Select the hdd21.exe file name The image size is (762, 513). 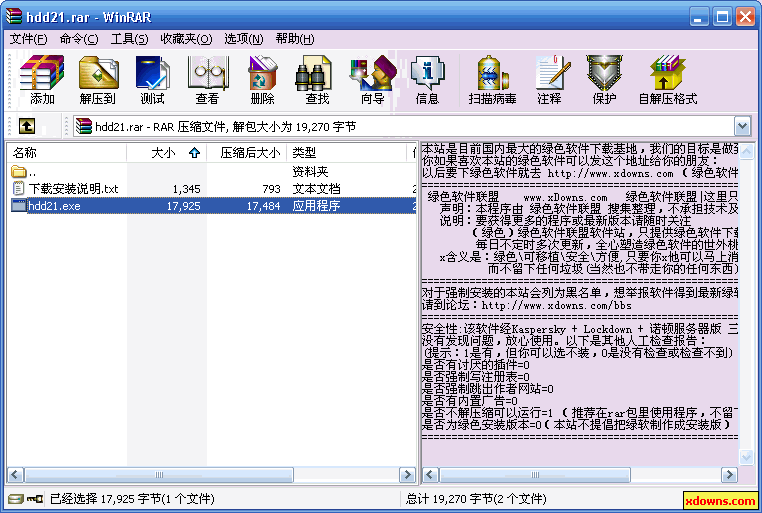pos(54,206)
